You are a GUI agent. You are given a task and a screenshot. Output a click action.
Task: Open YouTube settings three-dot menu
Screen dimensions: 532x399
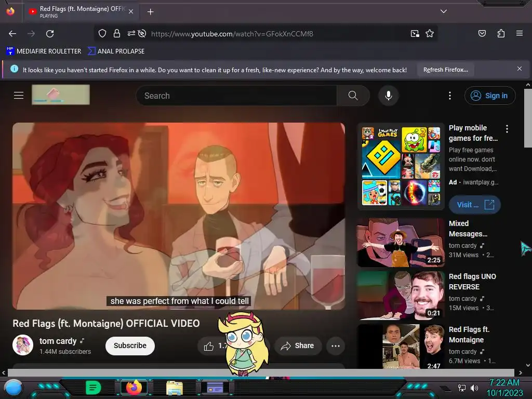450,96
